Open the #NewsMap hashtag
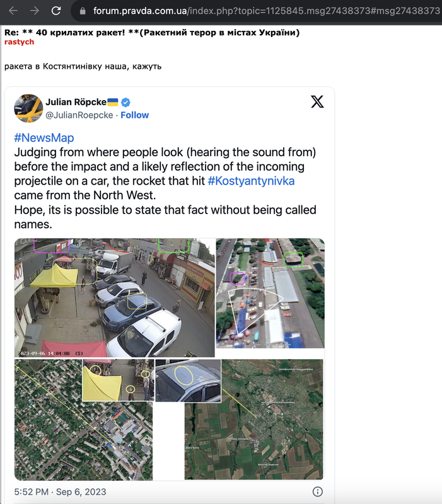 [44, 137]
